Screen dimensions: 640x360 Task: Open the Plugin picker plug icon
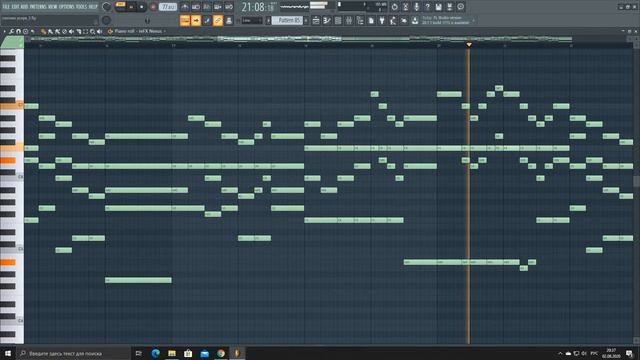[382, 20]
